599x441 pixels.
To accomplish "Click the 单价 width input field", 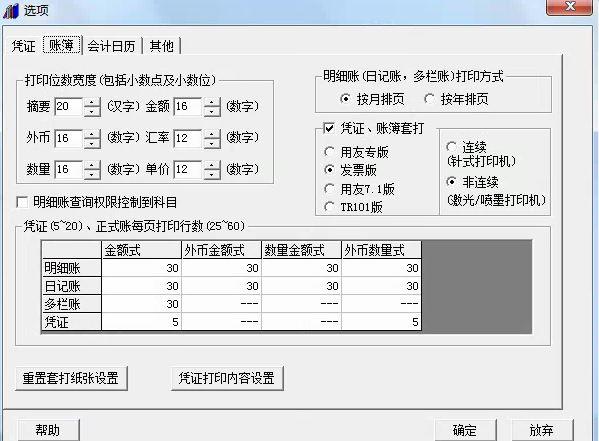I will (x=188, y=170).
